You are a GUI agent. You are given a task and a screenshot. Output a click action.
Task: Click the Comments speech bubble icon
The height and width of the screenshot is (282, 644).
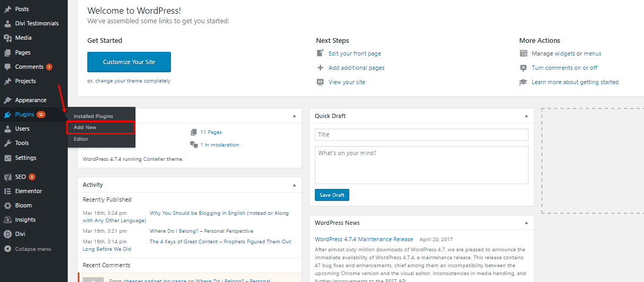[x=7, y=67]
